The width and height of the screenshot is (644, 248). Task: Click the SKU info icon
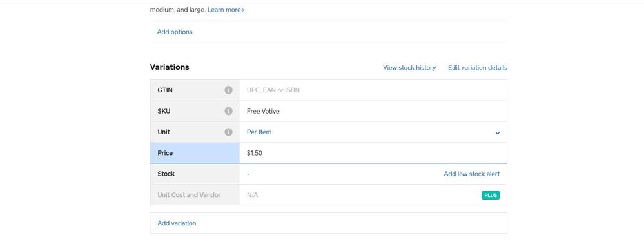coord(228,111)
